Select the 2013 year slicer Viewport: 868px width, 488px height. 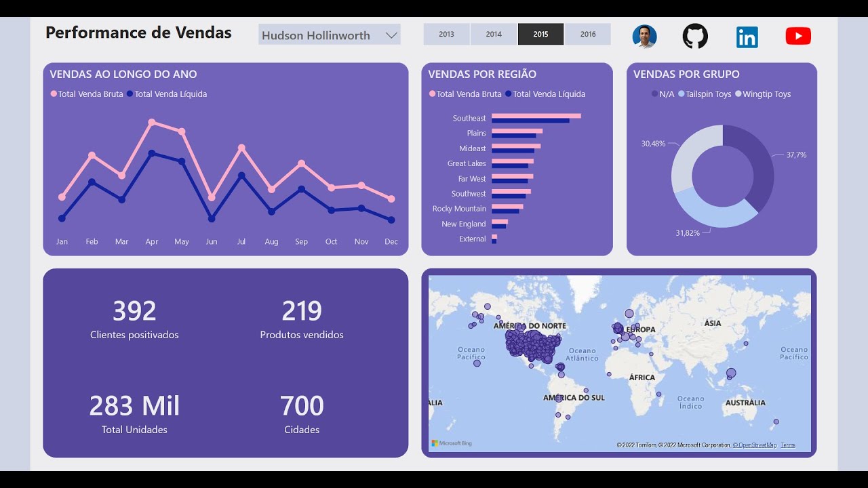pyautogui.click(x=446, y=34)
